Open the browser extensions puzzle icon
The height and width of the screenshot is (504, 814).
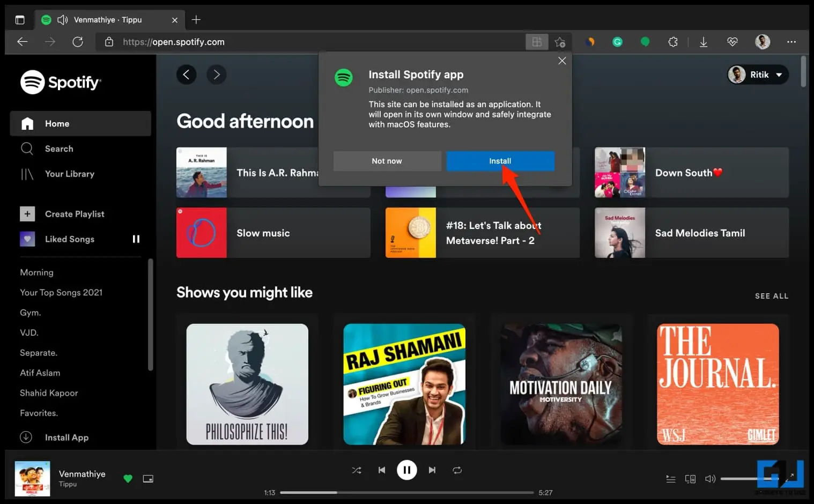673,42
